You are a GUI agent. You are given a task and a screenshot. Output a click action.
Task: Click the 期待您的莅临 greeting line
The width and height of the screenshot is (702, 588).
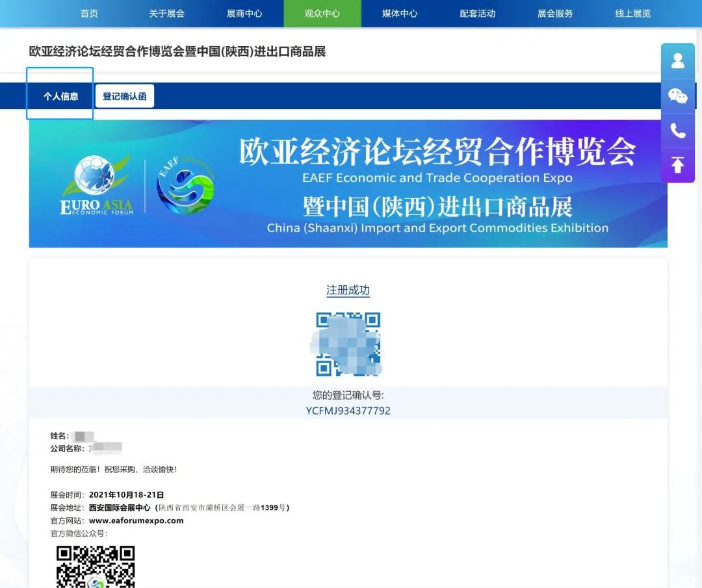114,469
